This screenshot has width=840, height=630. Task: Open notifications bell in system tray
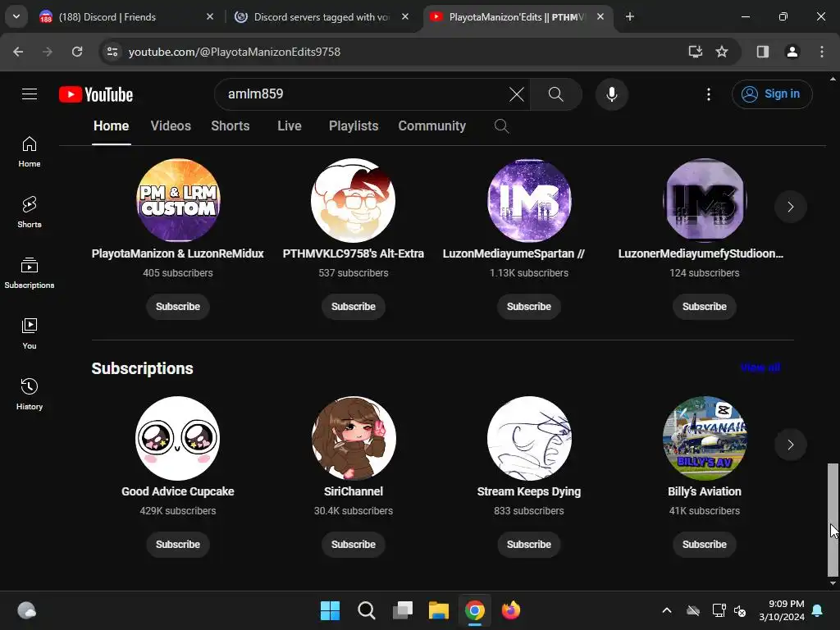click(818, 610)
